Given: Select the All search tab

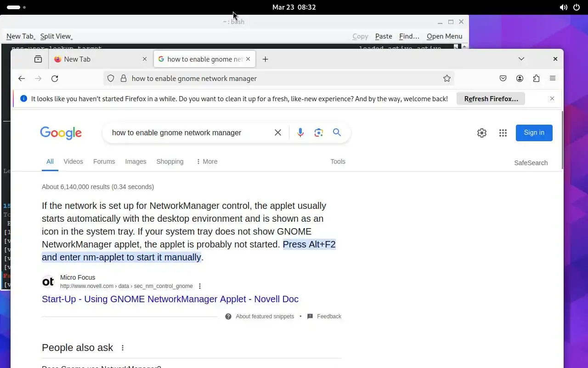Looking at the screenshot, I should coord(50,161).
